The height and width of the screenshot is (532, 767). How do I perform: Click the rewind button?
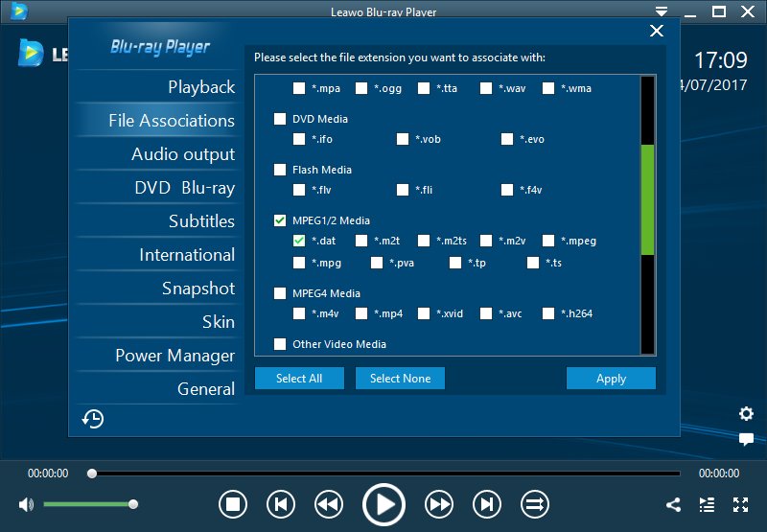click(x=329, y=504)
